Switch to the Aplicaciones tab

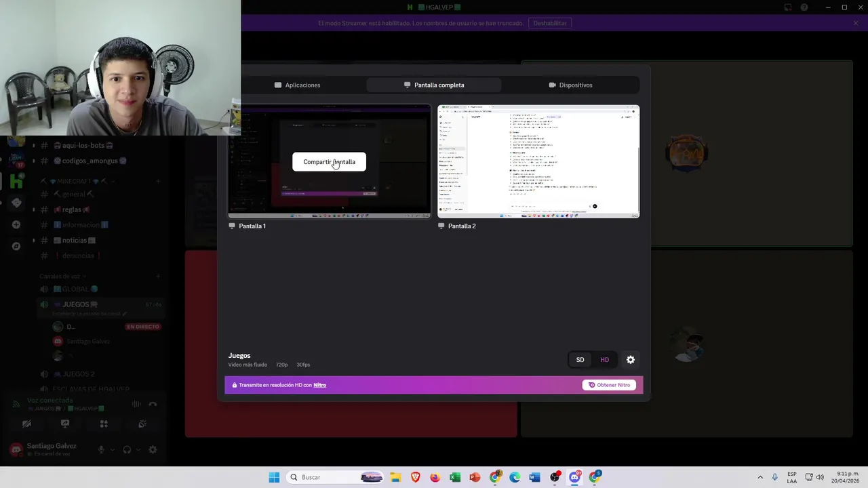coord(298,85)
